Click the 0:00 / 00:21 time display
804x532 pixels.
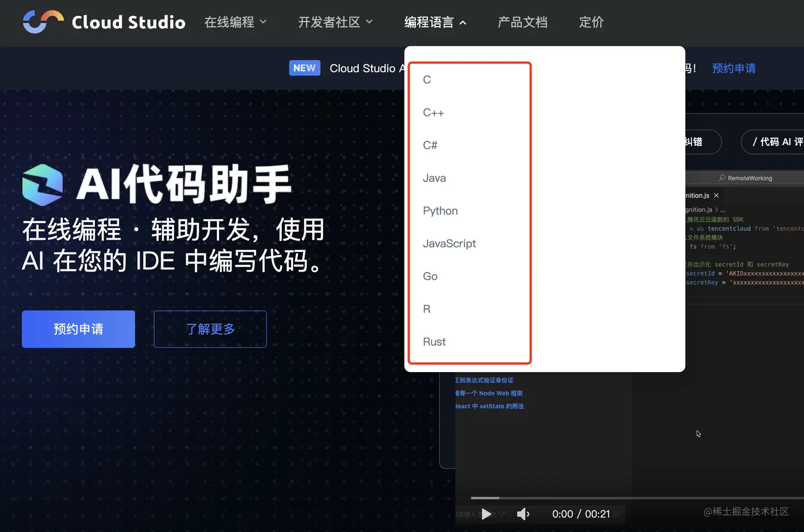tap(581, 514)
